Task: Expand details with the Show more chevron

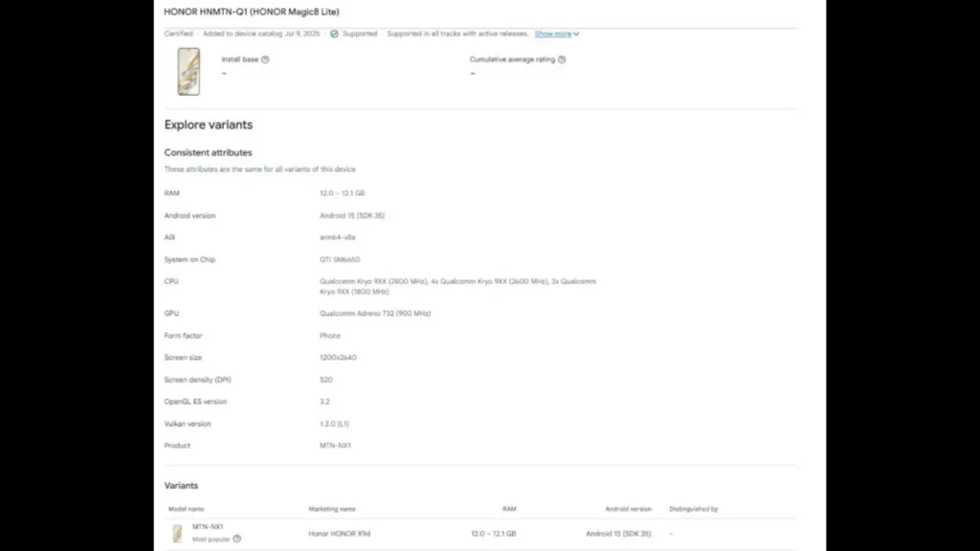Action: pos(576,34)
